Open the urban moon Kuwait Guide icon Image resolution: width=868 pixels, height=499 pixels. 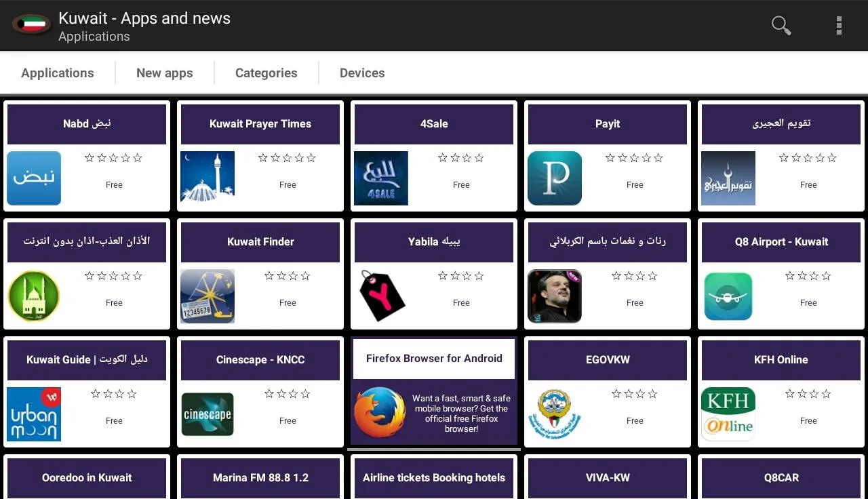click(34, 414)
